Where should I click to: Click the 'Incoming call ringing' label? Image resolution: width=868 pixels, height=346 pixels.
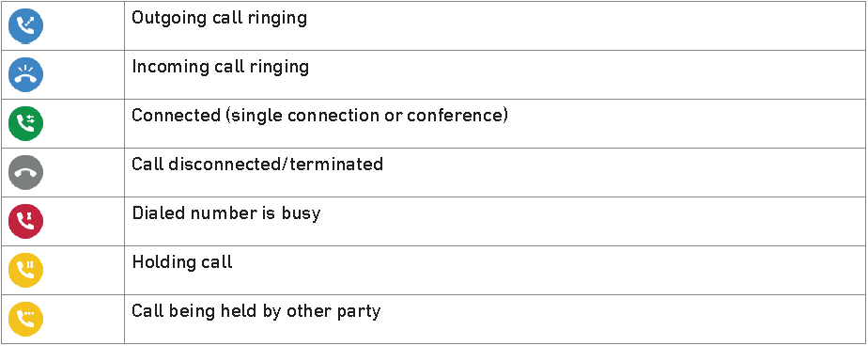tap(221, 67)
